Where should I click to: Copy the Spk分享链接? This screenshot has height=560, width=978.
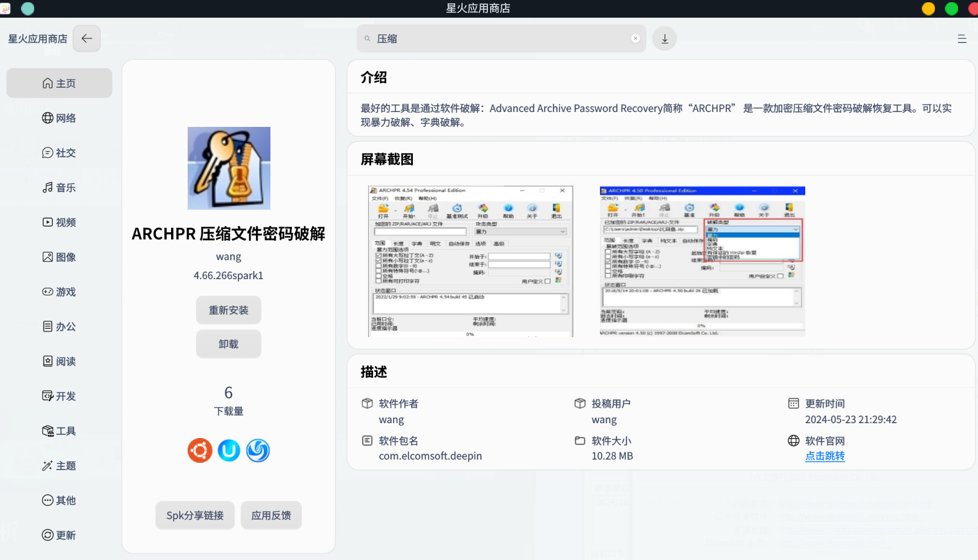[x=195, y=515]
